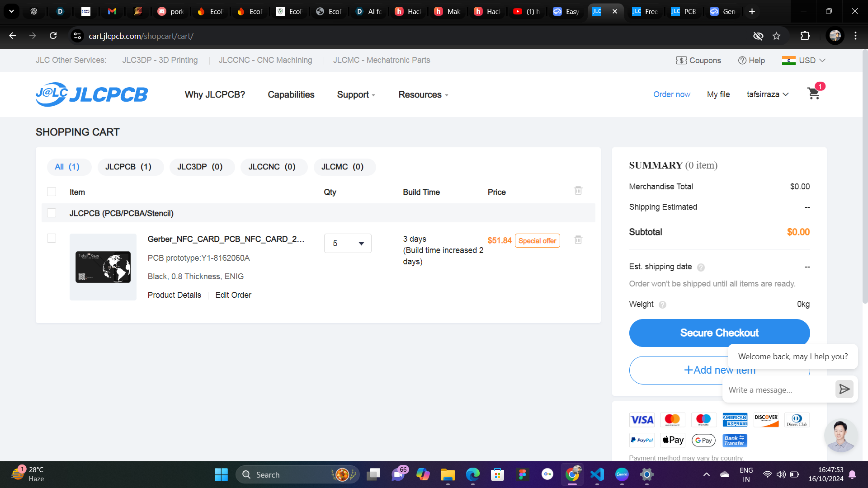The height and width of the screenshot is (488, 868).
Task: Click the Edit Order link
Action: tap(233, 295)
